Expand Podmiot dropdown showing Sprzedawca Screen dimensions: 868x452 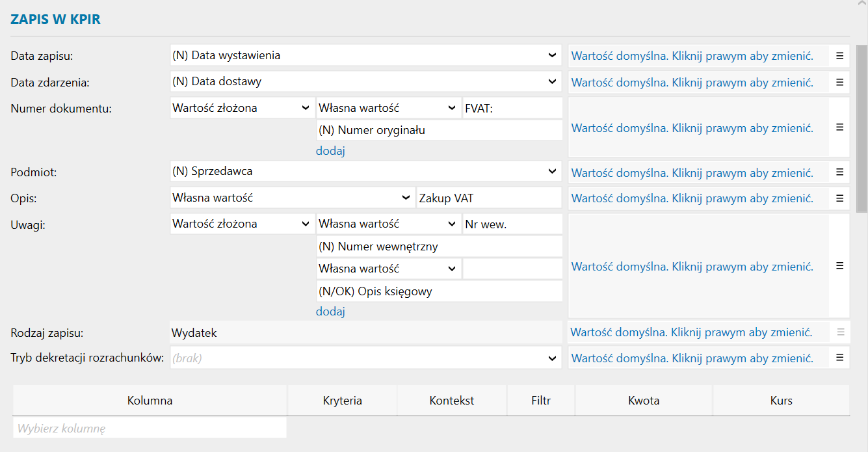pos(365,172)
